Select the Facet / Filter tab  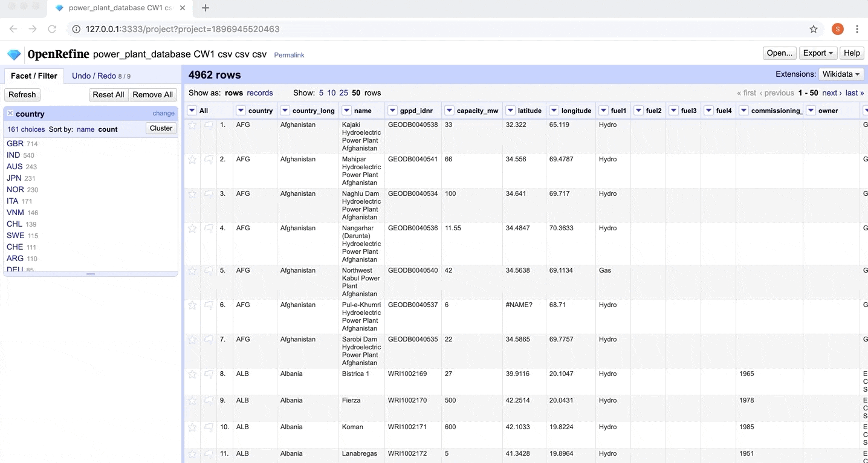(x=34, y=76)
